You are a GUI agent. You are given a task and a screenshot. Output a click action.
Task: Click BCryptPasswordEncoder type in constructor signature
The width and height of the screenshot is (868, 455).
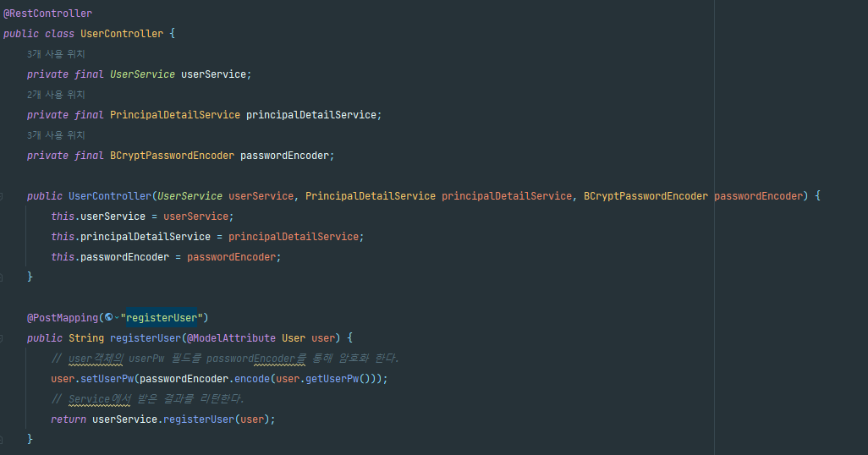pos(646,196)
